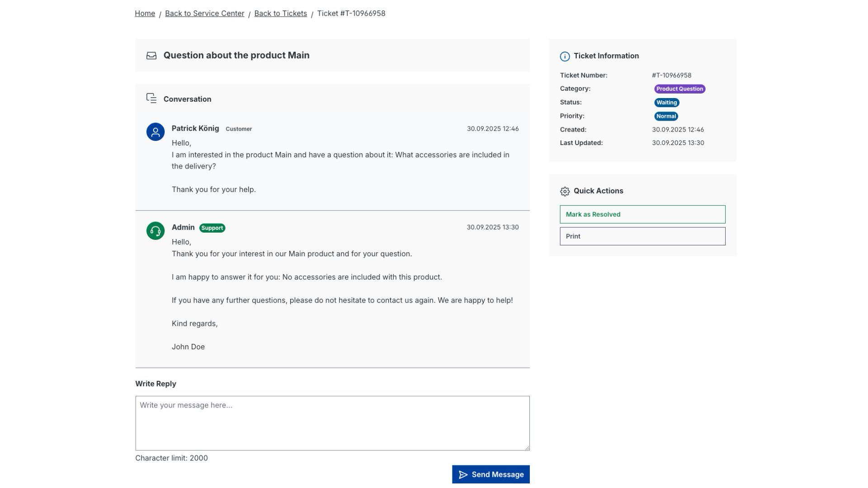Follow the Back to Tickets breadcrumb
868x488 pixels.
tap(280, 14)
